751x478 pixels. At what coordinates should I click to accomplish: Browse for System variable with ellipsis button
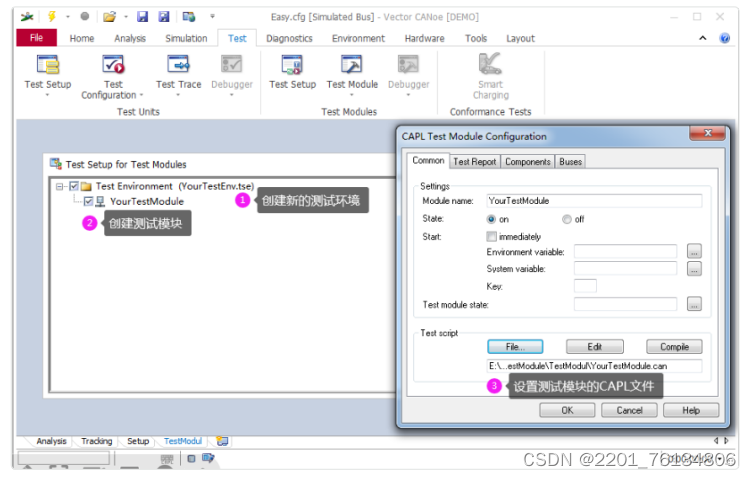point(694,268)
